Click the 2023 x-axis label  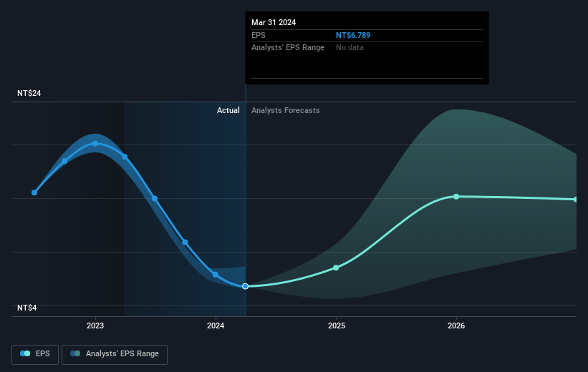click(95, 325)
